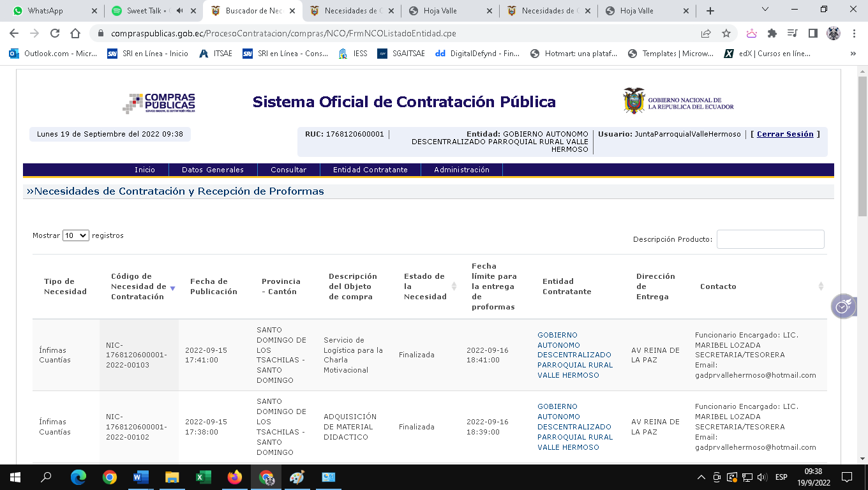This screenshot has height=490, width=868.
Task: Expand the browser tab search chevron
Action: click(766, 10)
